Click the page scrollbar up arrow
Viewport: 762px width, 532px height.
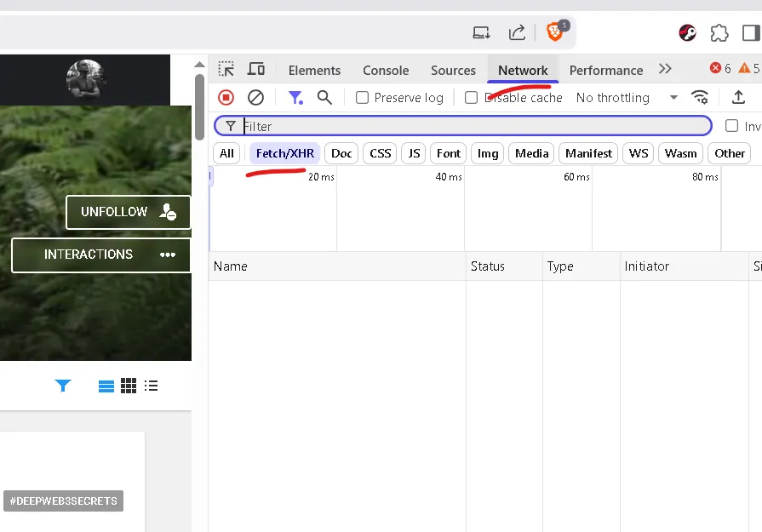coord(199,65)
